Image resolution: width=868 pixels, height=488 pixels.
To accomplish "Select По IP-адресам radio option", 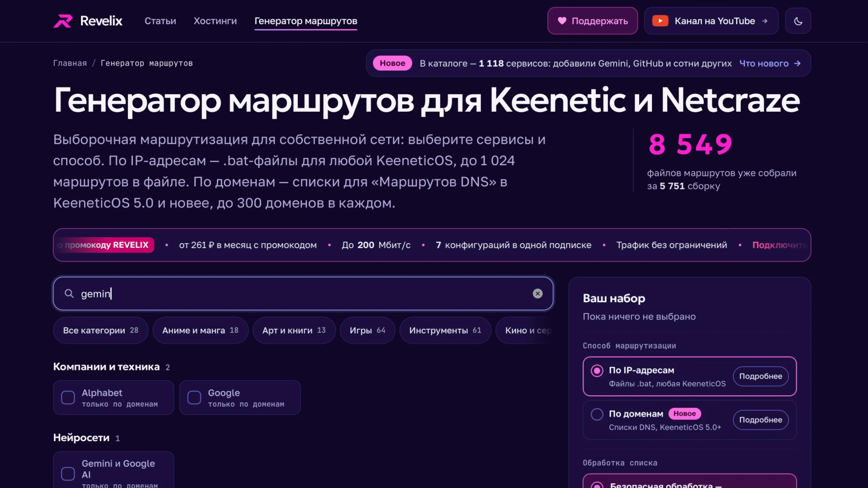I will coord(597,370).
